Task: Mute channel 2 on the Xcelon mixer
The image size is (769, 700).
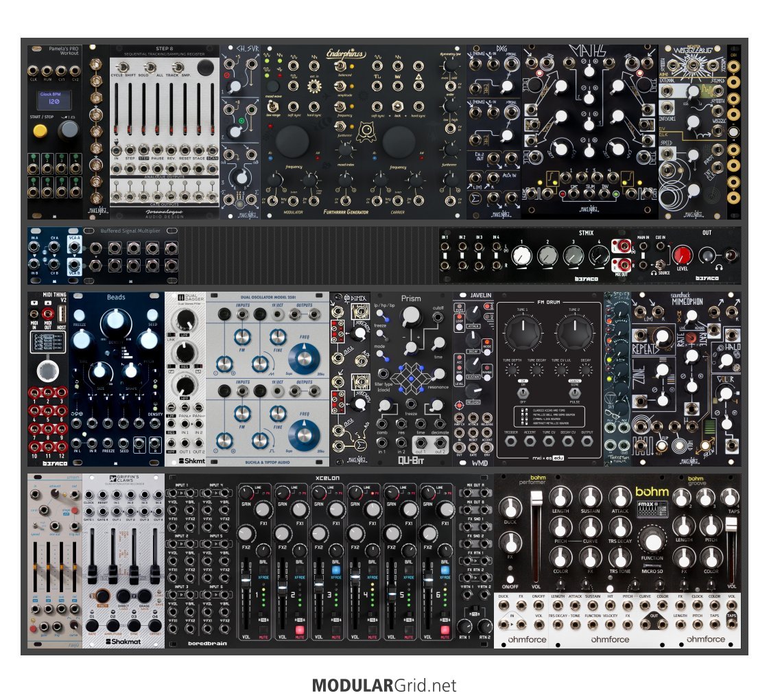Action: click(x=300, y=630)
